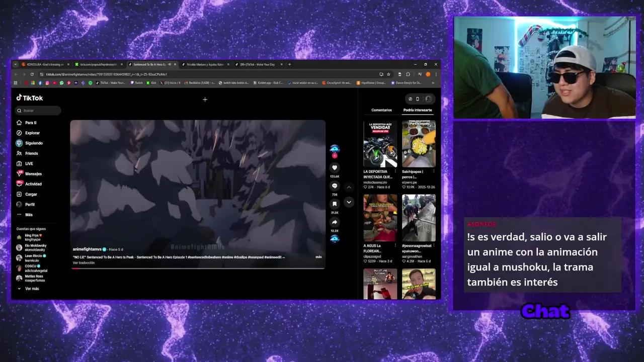Click the Ver traducción link

[84, 263]
